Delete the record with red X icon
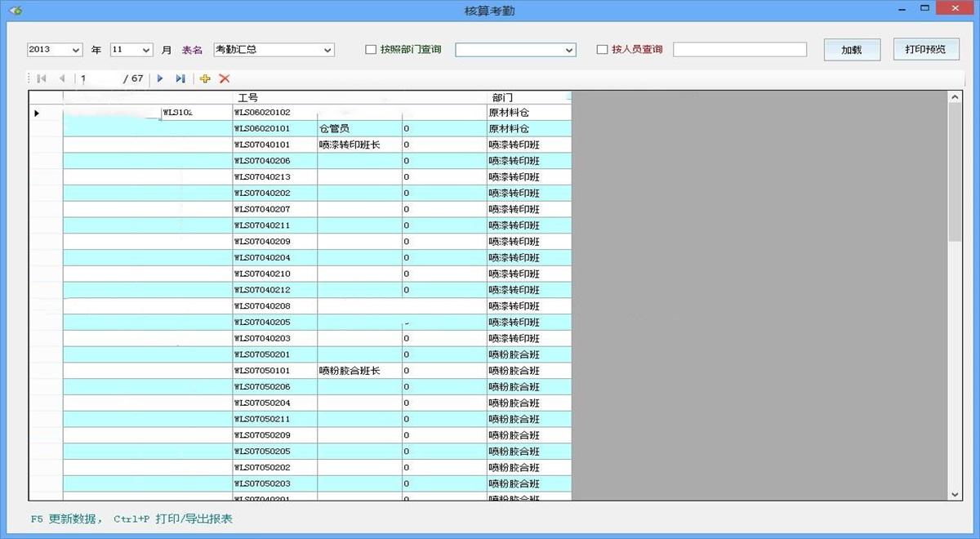Screen dimensions: 980x539 click(x=225, y=78)
